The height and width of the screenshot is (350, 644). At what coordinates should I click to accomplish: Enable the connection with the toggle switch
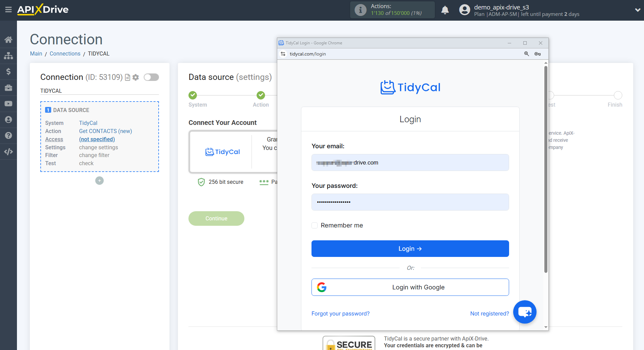click(x=151, y=77)
